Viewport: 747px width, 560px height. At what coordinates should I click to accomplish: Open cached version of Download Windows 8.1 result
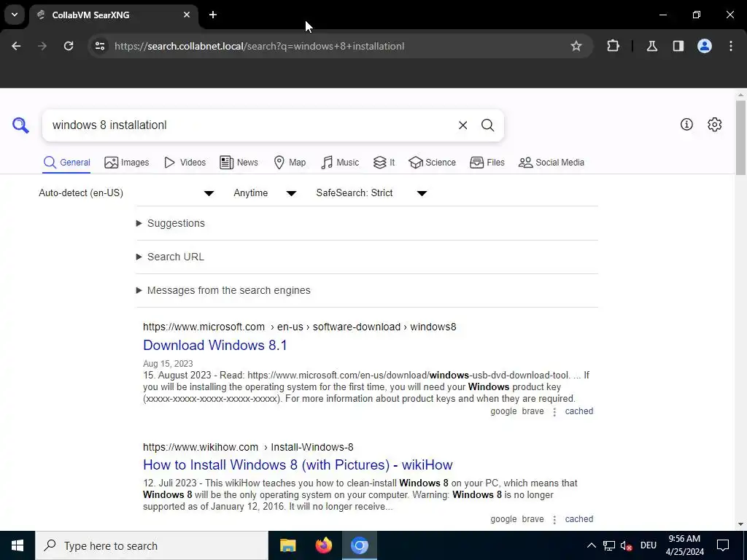(x=578, y=411)
